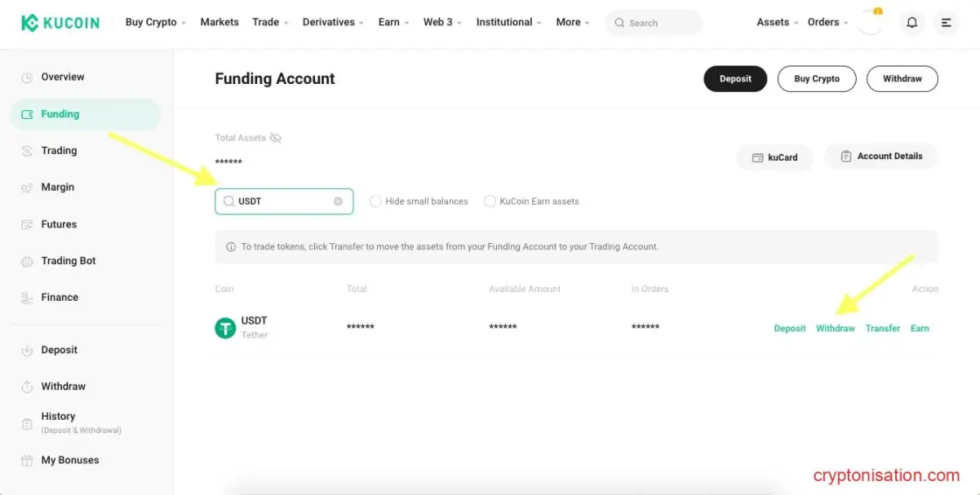Viewport: 980px width, 495px height.
Task: Open History (Deposit & Withdrawal) in sidebar
Action: coord(81,422)
